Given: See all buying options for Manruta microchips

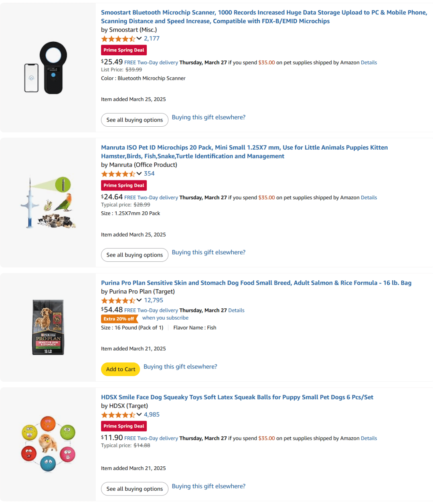Looking at the screenshot, I should (x=134, y=255).
